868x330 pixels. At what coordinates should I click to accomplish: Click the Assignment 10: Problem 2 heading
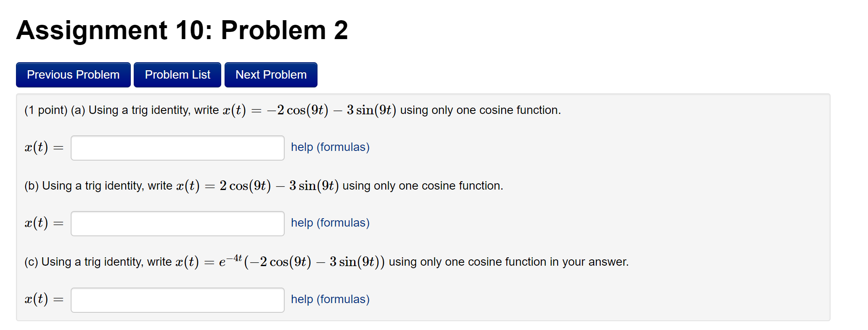pyautogui.click(x=182, y=29)
